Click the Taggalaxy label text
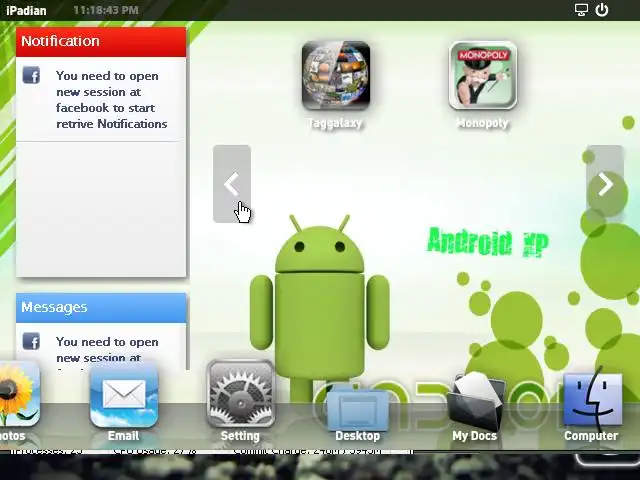The width and height of the screenshot is (640, 480). pos(335,123)
